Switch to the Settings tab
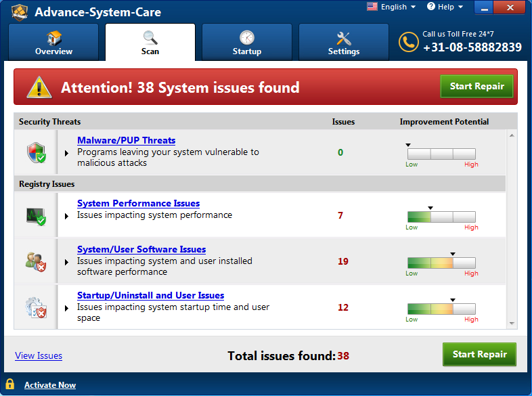This screenshot has height=396, width=532. tap(344, 42)
